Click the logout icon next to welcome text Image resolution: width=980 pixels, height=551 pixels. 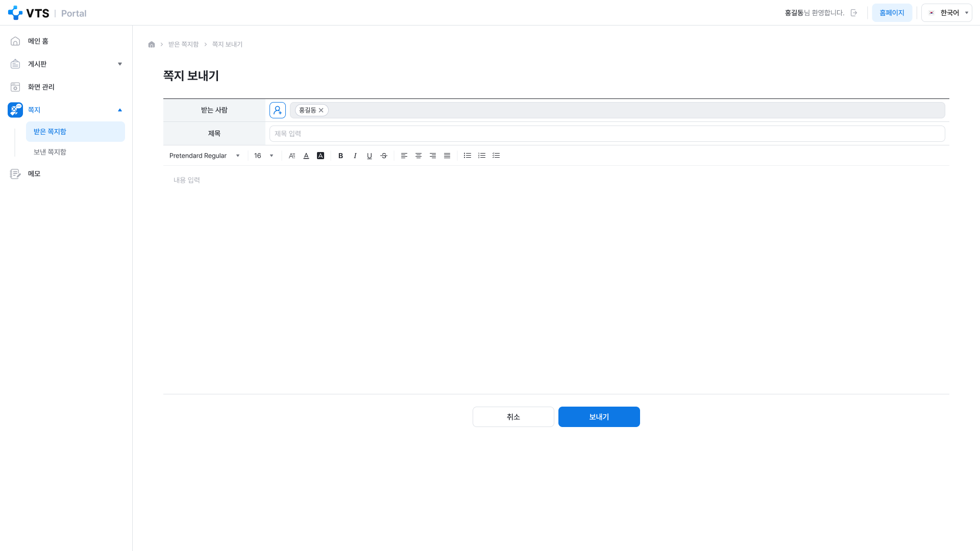pos(854,13)
